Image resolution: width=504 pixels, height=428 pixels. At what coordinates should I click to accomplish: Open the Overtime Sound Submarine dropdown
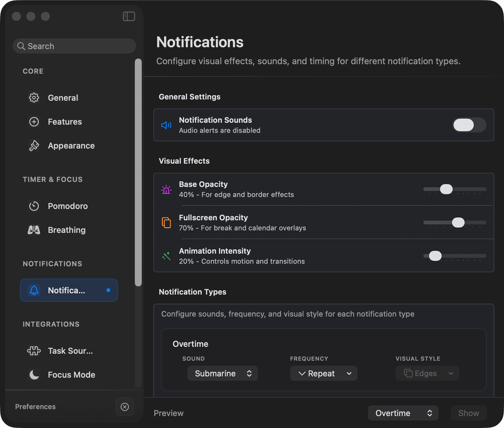pyautogui.click(x=223, y=374)
